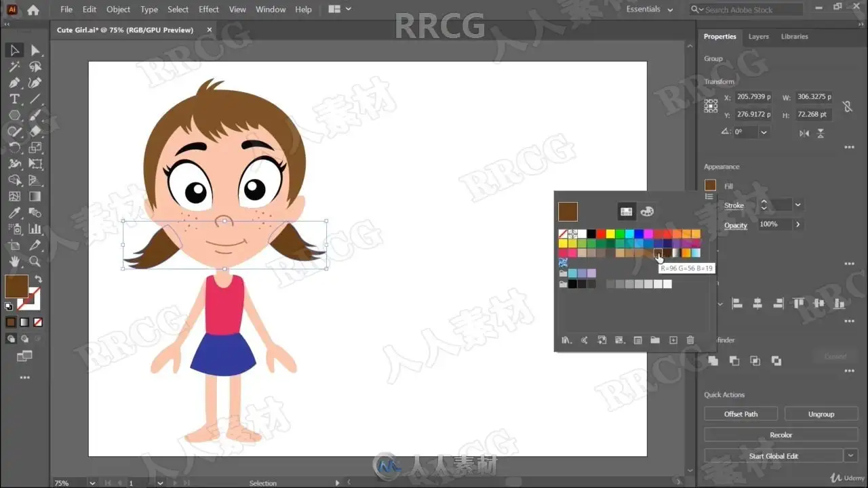The image size is (868, 488).
Task: Expand the Opacity options arrow
Action: pyautogui.click(x=797, y=224)
